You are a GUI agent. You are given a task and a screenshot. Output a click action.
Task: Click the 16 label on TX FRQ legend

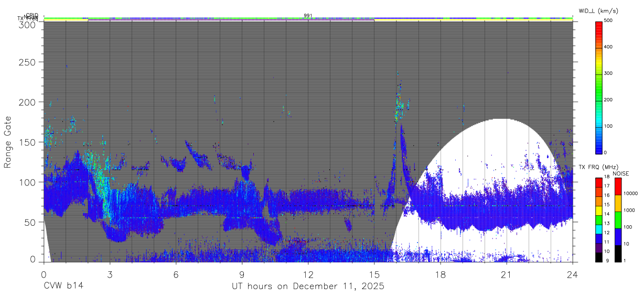tap(606, 195)
